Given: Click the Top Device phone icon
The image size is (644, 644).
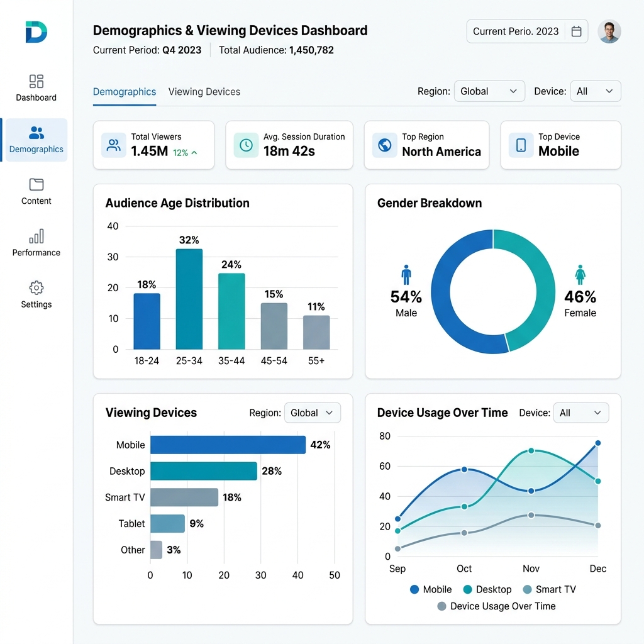Looking at the screenshot, I should pyautogui.click(x=521, y=145).
